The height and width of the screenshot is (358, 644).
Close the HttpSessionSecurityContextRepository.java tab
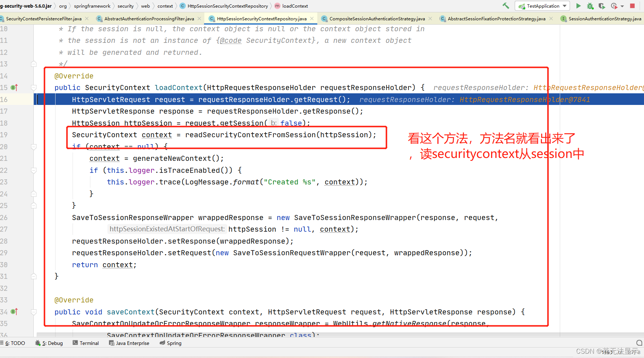click(x=312, y=19)
